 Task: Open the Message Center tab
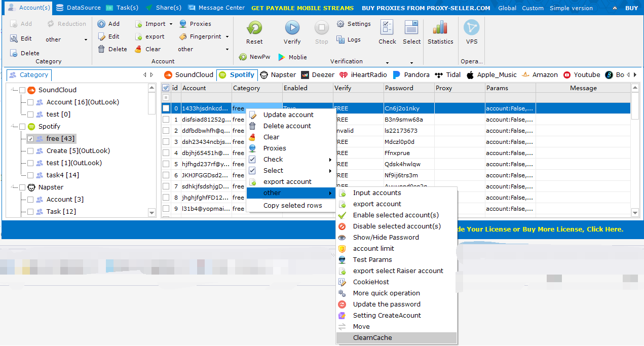coord(216,8)
